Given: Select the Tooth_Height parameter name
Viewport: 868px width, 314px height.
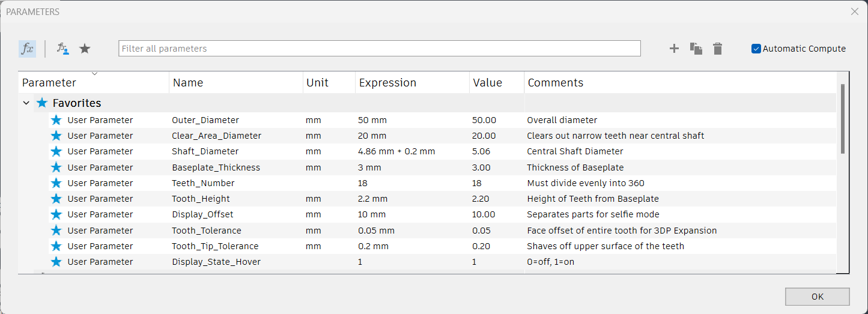Looking at the screenshot, I should click(x=201, y=199).
